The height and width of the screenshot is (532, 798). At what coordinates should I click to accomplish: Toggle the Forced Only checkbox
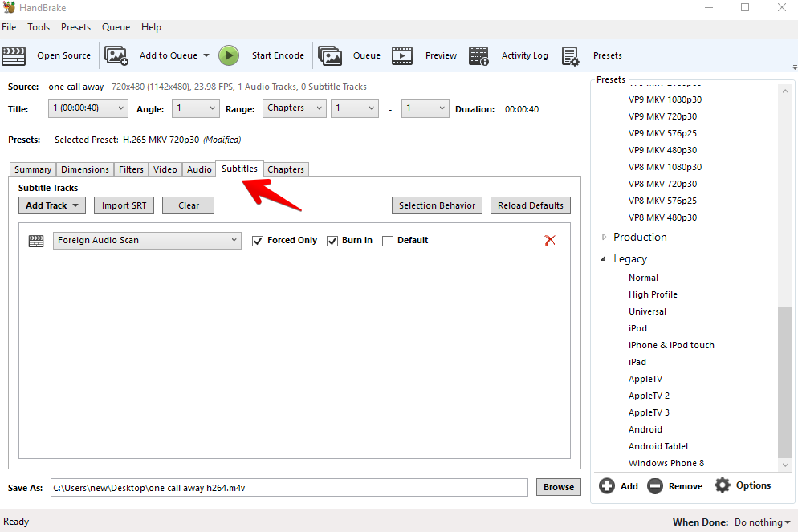[x=258, y=241]
